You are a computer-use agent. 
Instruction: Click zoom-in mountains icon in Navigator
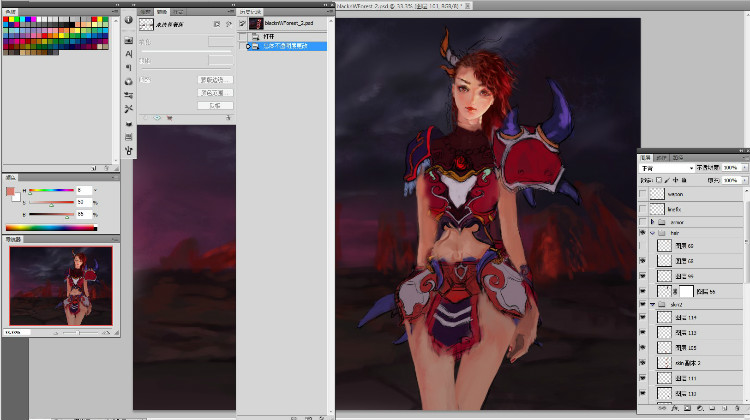[106, 333]
